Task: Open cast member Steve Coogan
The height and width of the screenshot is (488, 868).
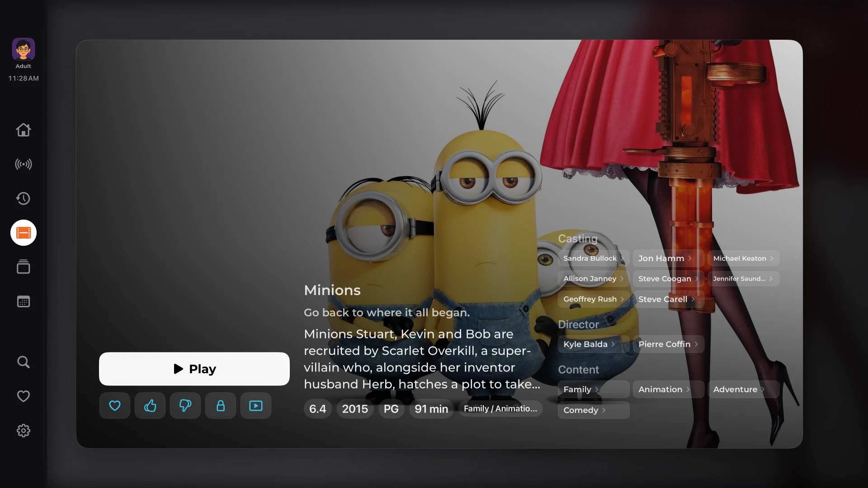Action: pos(669,279)
